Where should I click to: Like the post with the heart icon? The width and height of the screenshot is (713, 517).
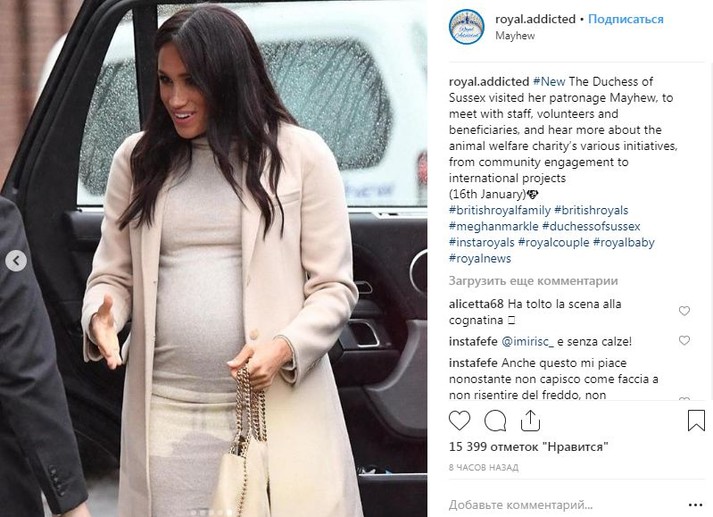[x=459, y=421]
